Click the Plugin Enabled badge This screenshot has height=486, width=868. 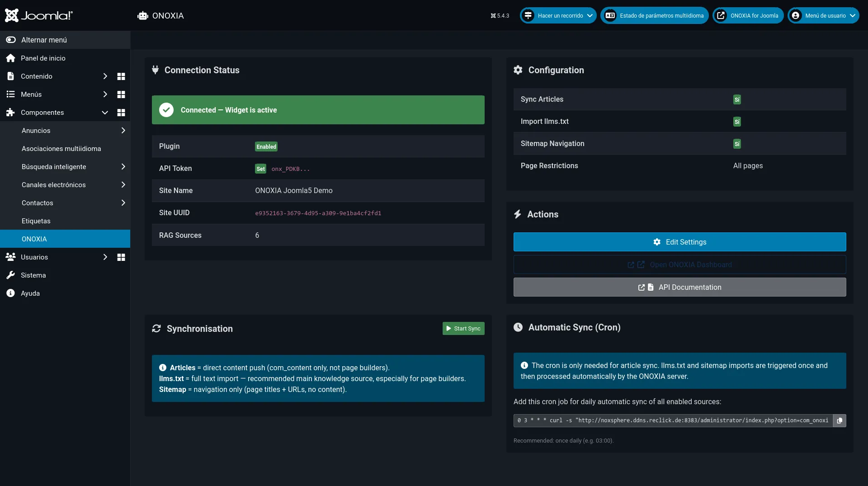tap(266, 146)
